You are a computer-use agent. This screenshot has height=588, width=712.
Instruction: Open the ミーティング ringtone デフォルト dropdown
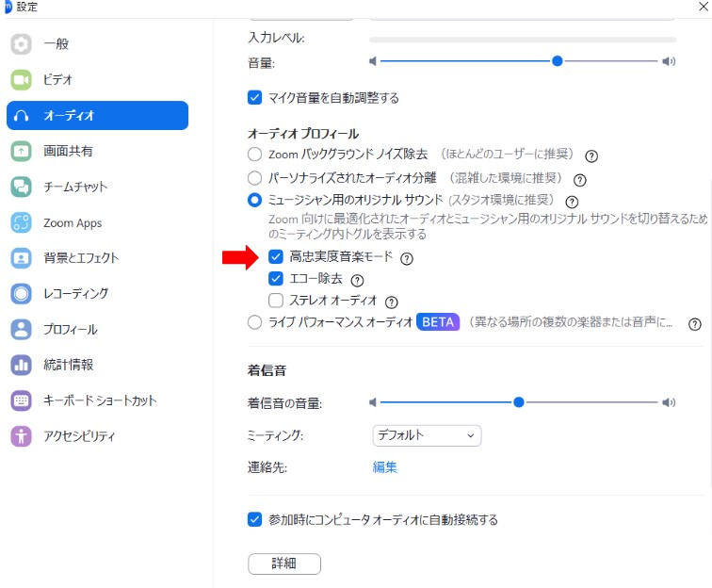pyautogui.click(x=427, y=435)
